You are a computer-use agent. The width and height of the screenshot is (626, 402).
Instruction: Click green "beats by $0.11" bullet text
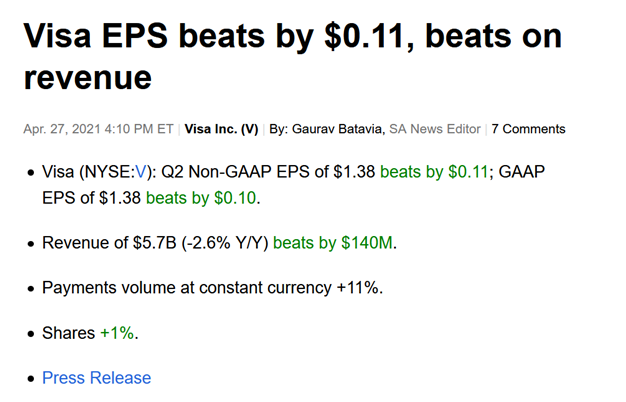click(434, 172)
